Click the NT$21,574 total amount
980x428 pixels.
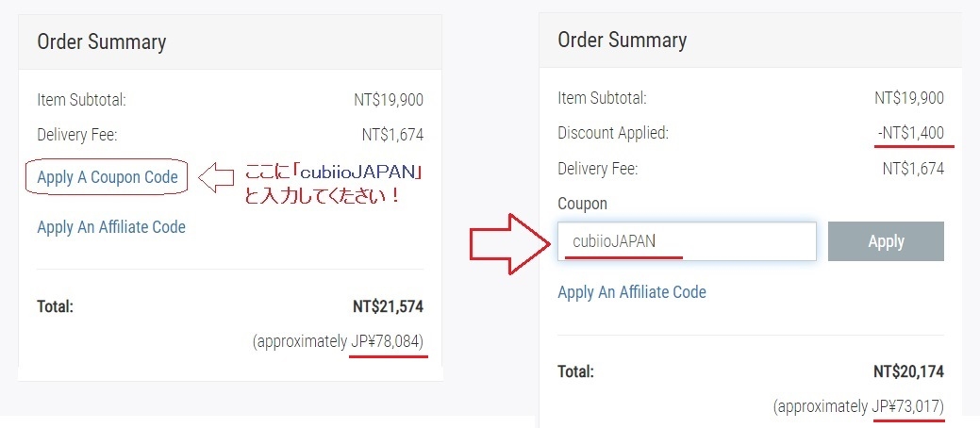388,306
